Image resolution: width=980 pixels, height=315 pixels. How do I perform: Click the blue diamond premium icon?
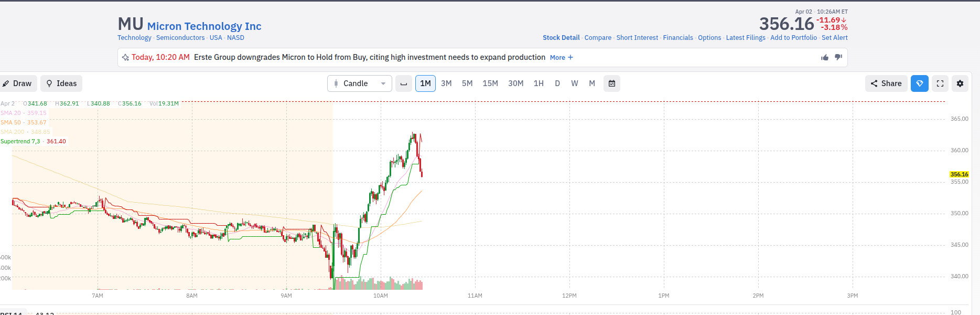tap(920, 83)
